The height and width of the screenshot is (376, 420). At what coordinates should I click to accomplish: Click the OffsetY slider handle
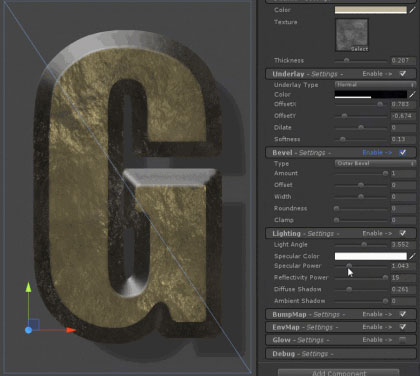[344, 116]
